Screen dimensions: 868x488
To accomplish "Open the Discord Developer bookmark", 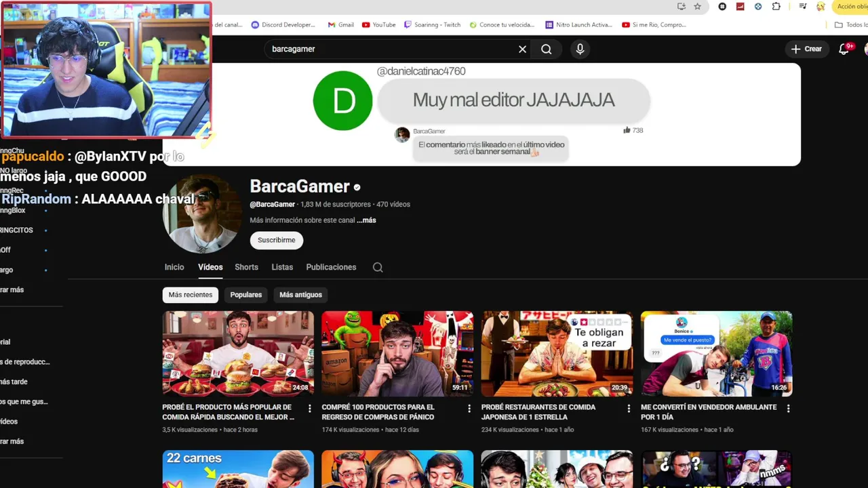I will pos(283,24).
